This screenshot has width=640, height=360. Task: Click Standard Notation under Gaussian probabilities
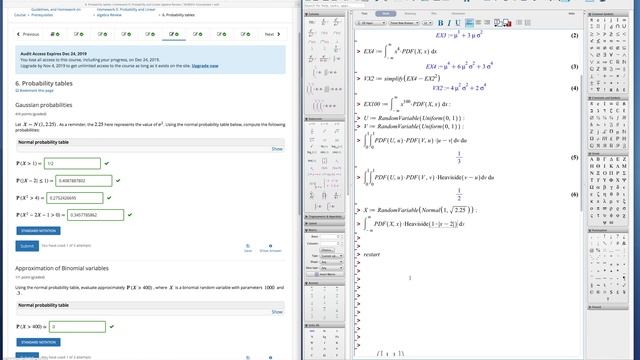38,231
